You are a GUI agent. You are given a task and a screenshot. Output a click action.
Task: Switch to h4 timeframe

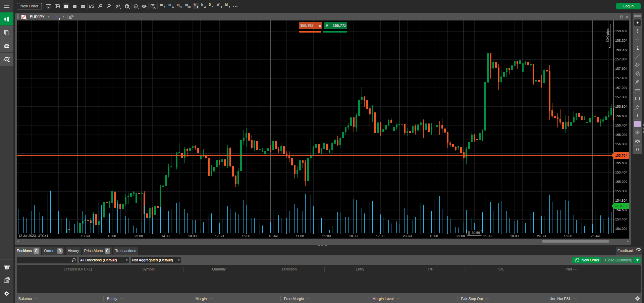[203, 6]
